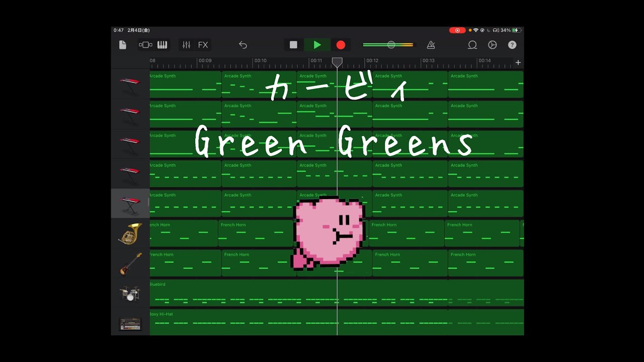Select the playhead handle on ruler

337,62
